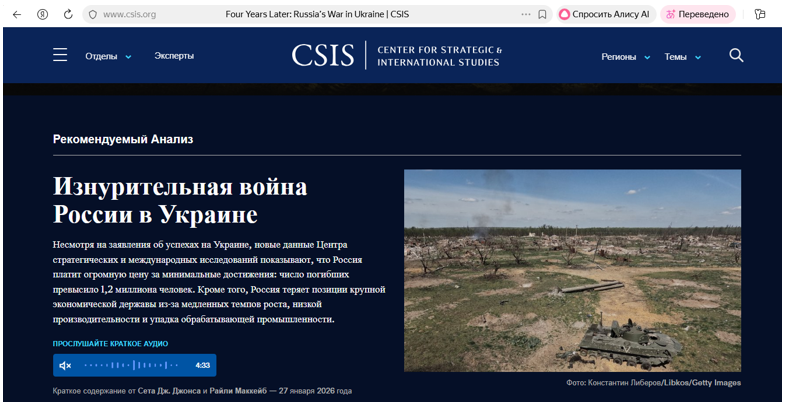Image resolution: width=786 pixels, height=402 pixels.
Task: Go back with browser back arrow
Action: tap(16, 14)
